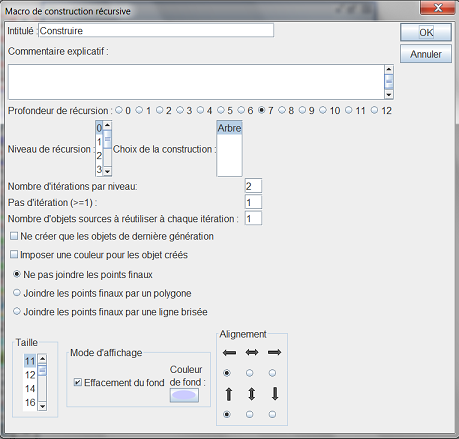Choose 'Joindre les points finaux par un polygone'
The image size is (459, 439).
[x=17, y=293]
